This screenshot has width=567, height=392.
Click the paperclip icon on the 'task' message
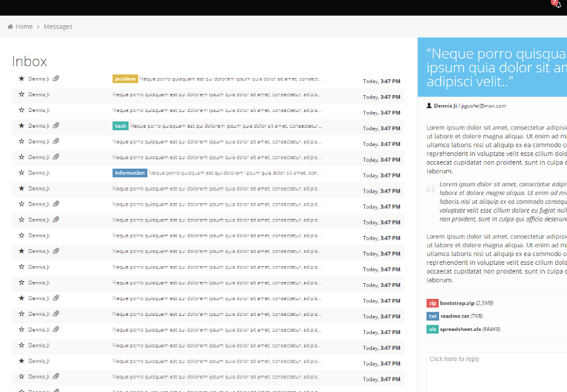point(56,126)
